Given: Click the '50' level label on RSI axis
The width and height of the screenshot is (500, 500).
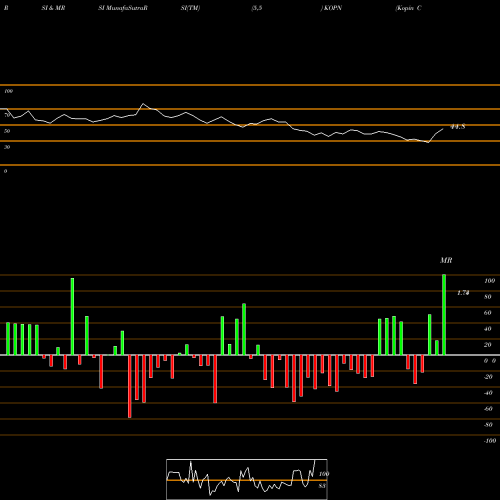Looking at the screenshot, I should pos(7,131).
